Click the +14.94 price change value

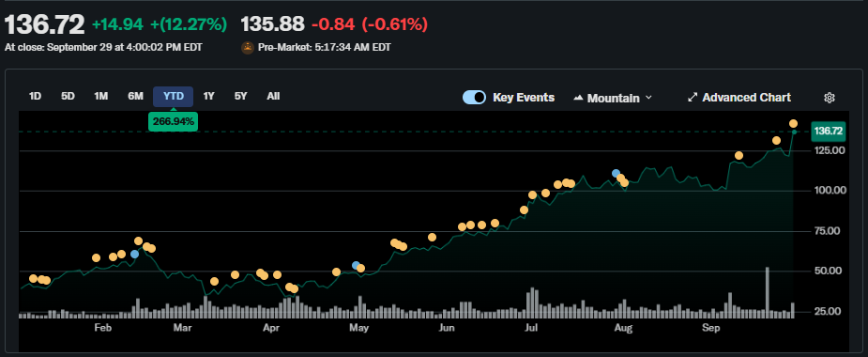point(117,24)
